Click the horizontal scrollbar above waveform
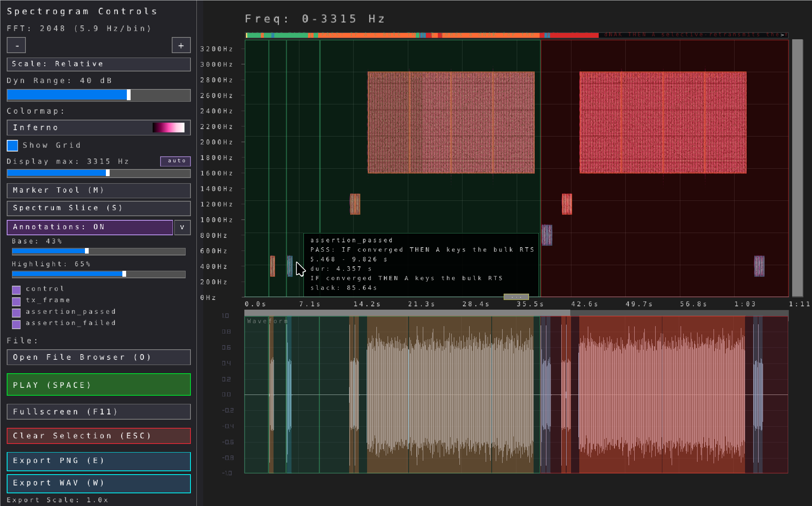 tap(407, 313)
